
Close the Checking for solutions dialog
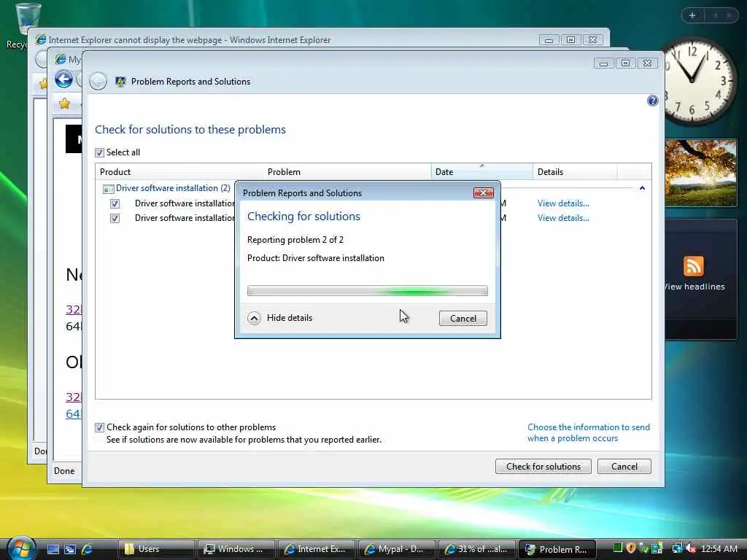click(x=483, y=192)
